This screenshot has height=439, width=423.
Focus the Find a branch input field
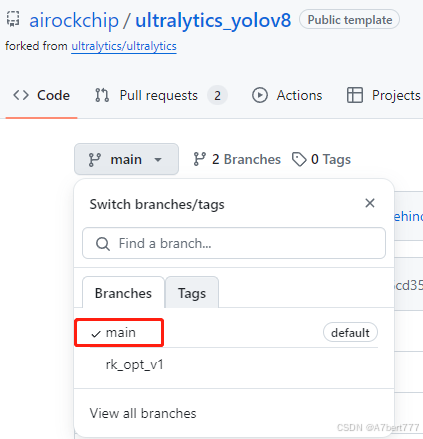click(234, 243)
